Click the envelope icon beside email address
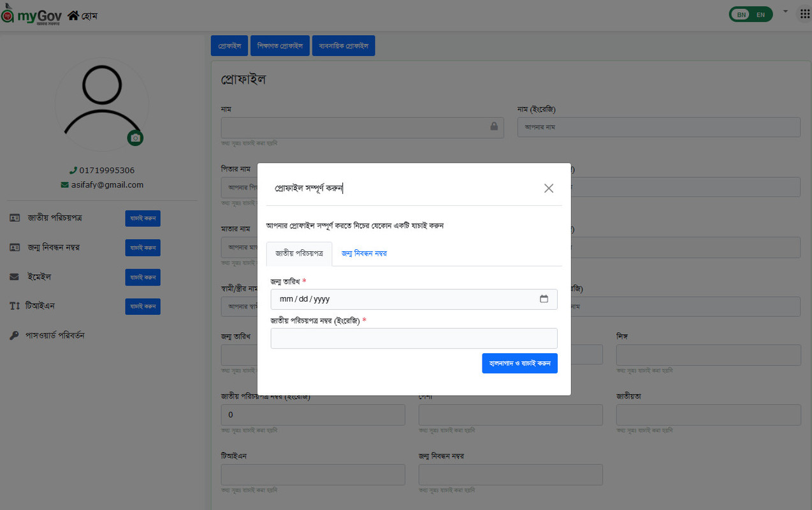Screen dimensions: 812x510 pyautogui.click(x=64, y=185)
